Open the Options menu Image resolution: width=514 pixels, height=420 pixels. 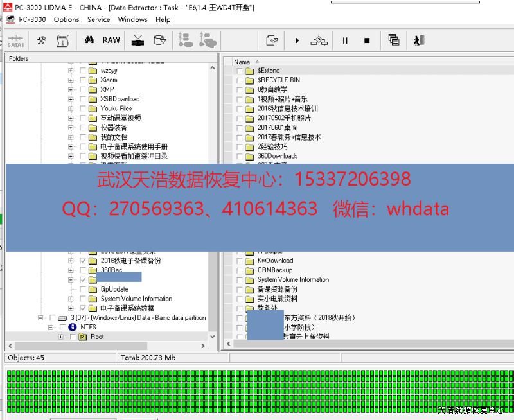pyautogui.click(x=66, y=19)
